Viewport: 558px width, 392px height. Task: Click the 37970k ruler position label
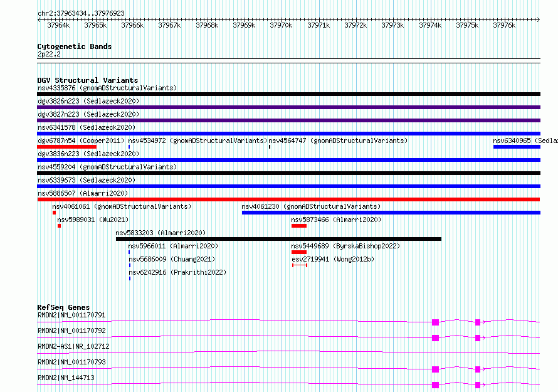(x=281, y=25)
